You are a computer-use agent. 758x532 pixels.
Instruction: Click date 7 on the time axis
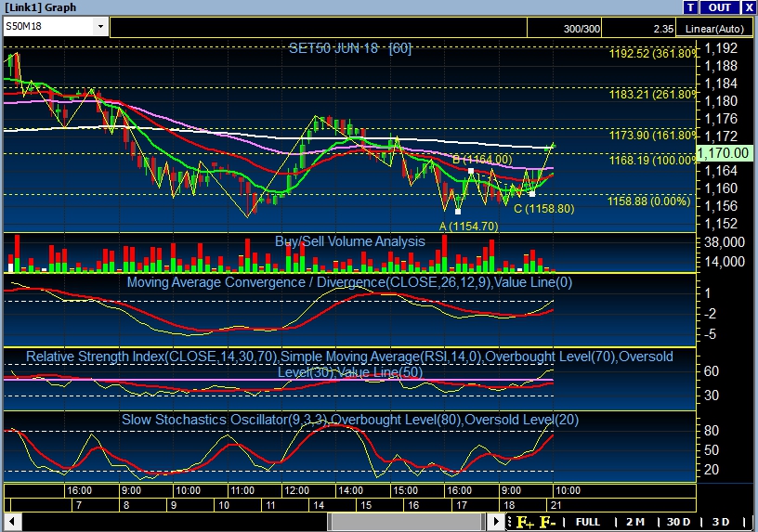[x=79, y=505]
